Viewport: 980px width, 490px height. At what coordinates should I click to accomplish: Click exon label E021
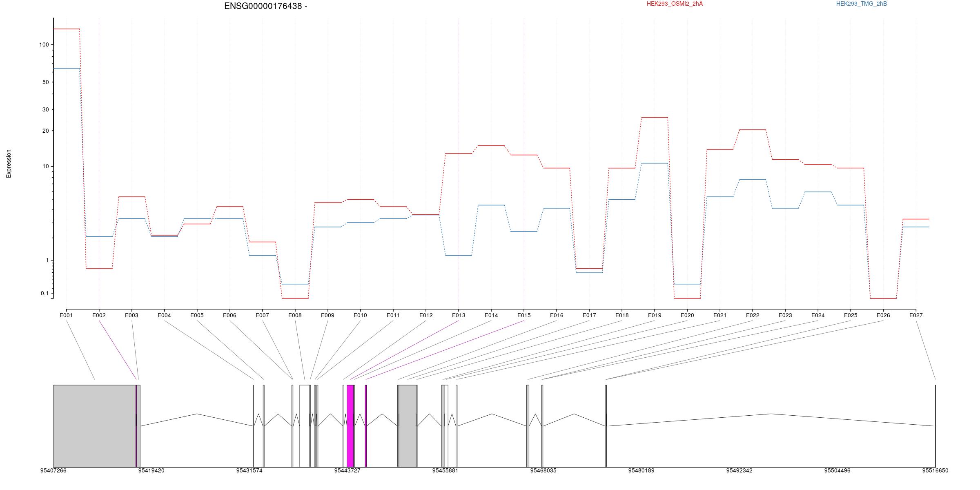point(720,315)
